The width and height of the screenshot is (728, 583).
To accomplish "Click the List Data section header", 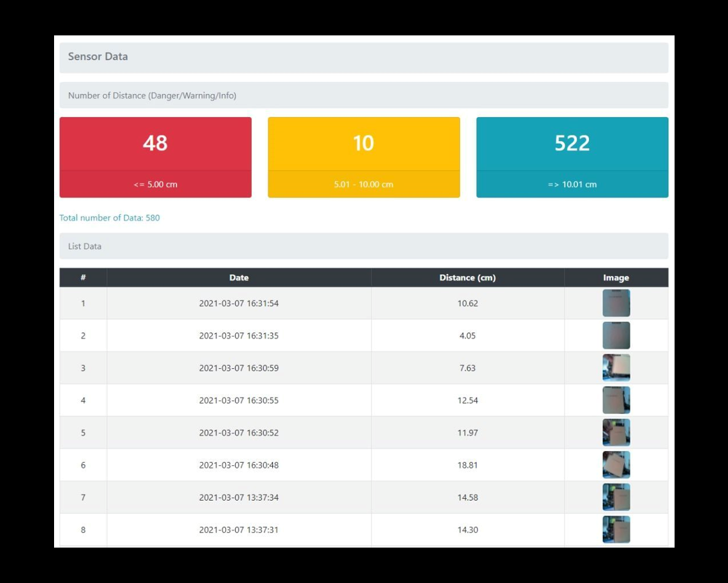I will point(364,246).
